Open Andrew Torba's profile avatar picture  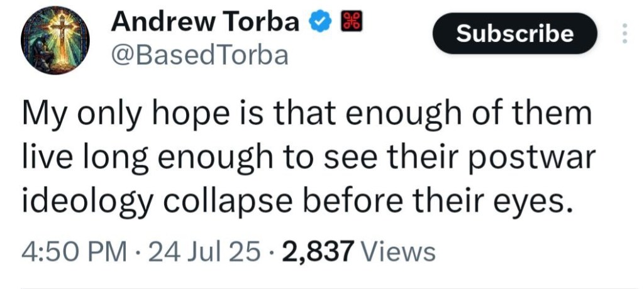[55, 40]
